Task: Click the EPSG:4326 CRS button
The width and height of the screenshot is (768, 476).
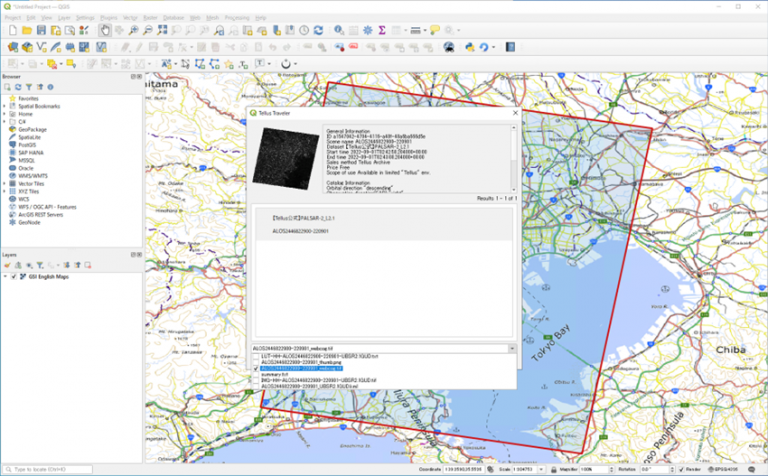Action: [x=724, y=470]
